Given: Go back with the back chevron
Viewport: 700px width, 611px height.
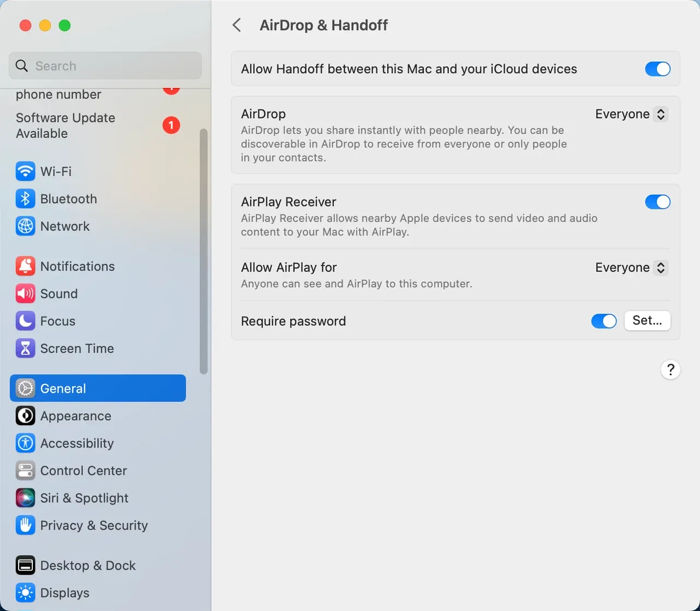Looking at the screenshot, I should (x=237, y=25).
